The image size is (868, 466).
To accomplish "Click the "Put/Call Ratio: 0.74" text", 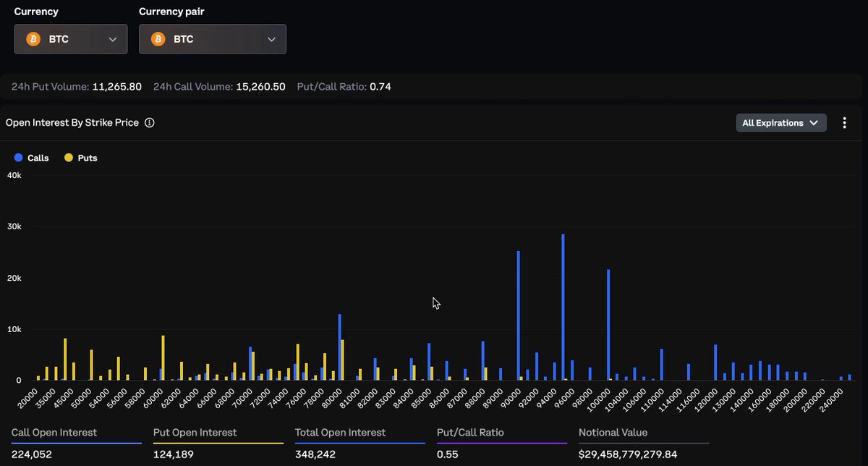I will (344, 87).
